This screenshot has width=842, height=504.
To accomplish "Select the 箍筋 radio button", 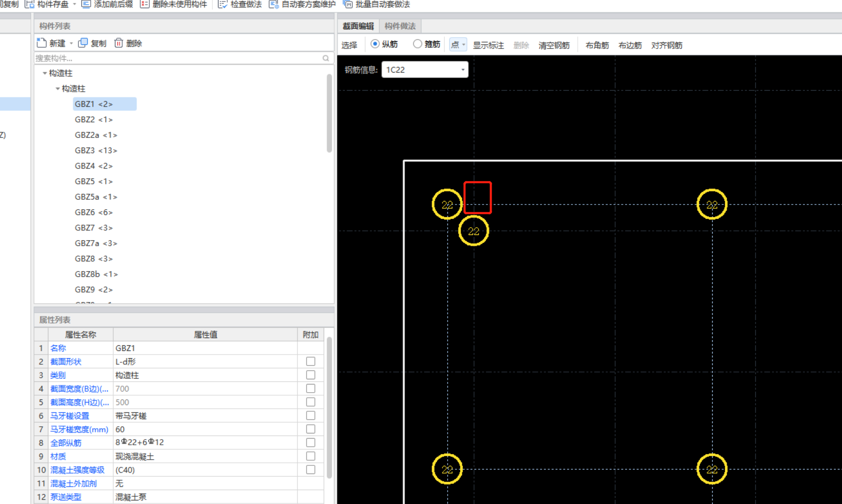I will click(x=417, y=44).
